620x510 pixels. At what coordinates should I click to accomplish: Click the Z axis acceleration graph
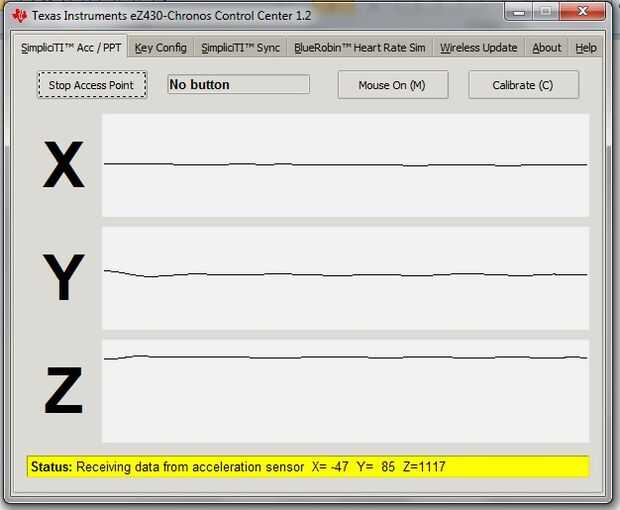346,391
